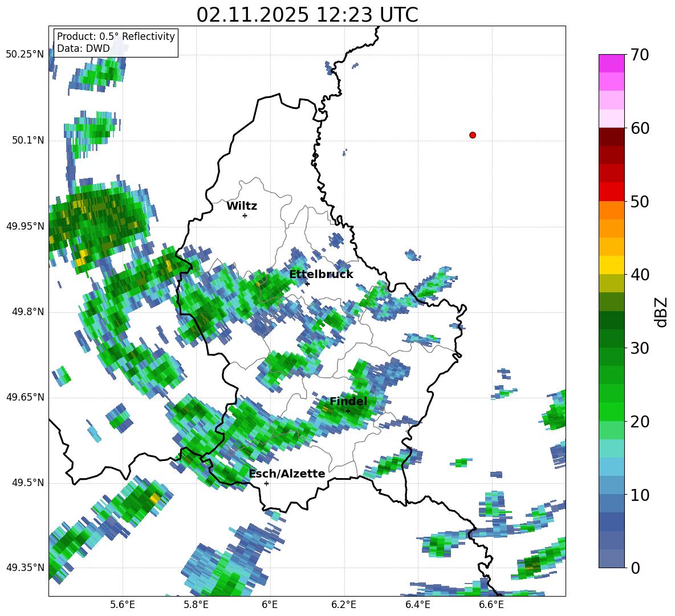This screenshot has height=616, width=675.
Task: Click the 49.5°N latitude label
Action: coord(29,483)
